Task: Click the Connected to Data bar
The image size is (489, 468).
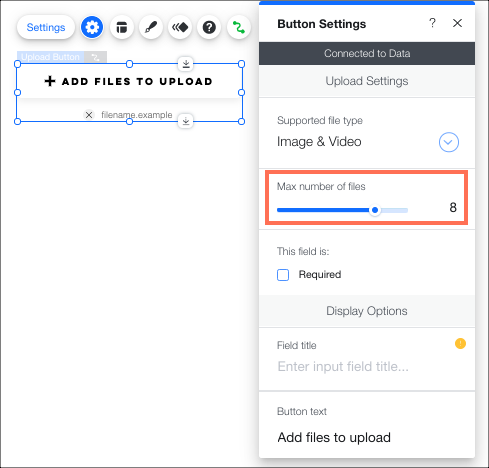Action: point(367,53)
